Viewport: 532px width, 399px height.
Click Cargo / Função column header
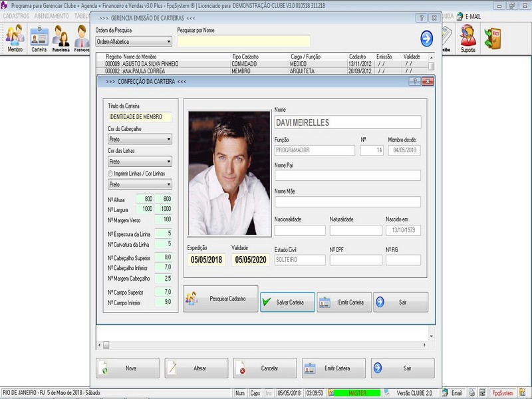click(305, 57)
